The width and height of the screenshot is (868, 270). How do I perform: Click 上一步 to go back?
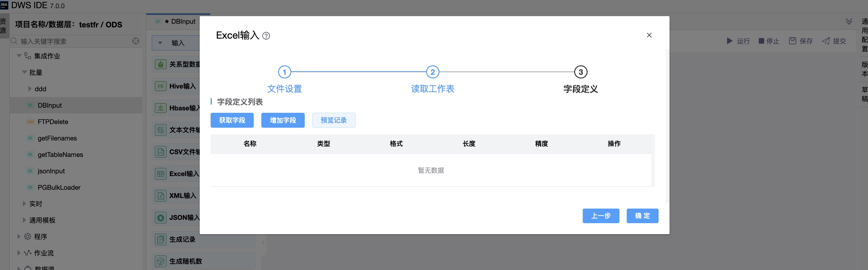point(600,216)
